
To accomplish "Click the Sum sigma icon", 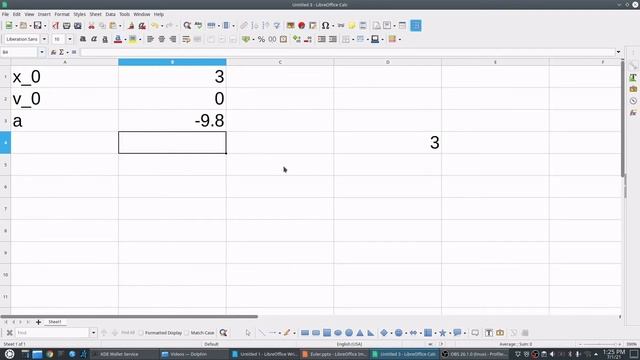I will (x=61, y=52).
